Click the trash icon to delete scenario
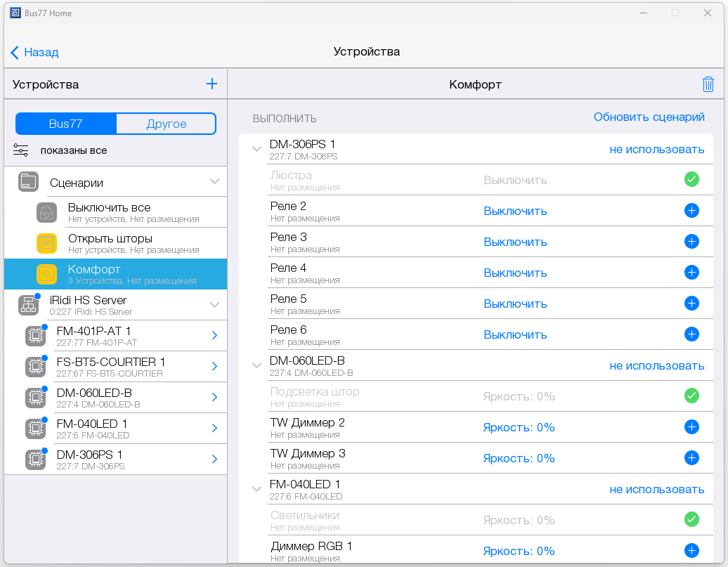Viewport: 728px width, 567px height. [708, 84]
